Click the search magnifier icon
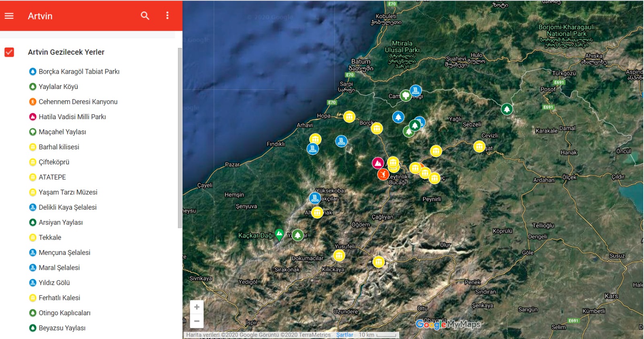The height and width of the screenshot is (339, 644). click(x=145, y=16)
